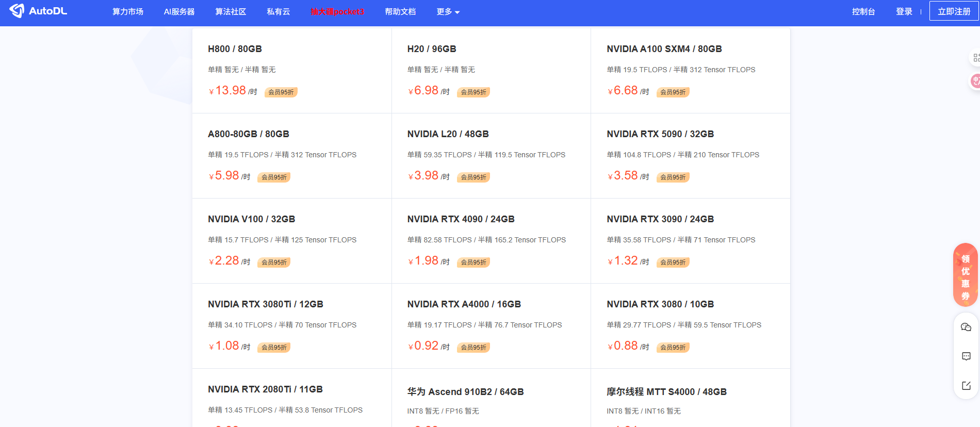Click the 会员95折 badge on V100 card
This screenshot has height=427, width=980.
[x=274, y=262]
